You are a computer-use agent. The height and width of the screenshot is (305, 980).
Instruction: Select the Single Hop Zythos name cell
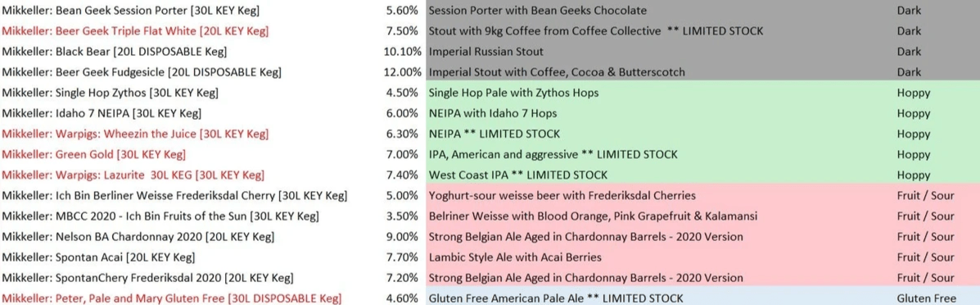coord(110,93)
